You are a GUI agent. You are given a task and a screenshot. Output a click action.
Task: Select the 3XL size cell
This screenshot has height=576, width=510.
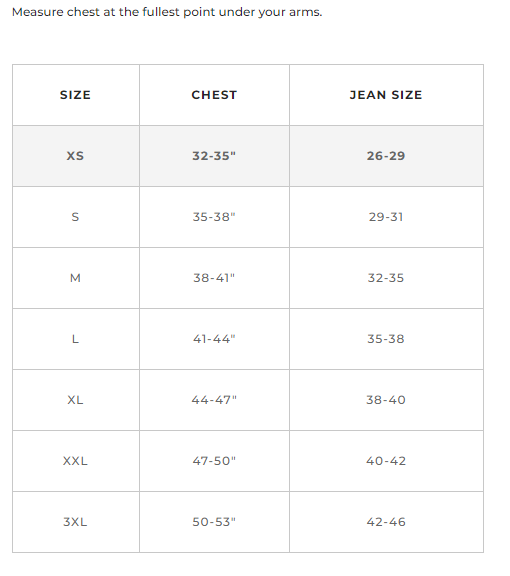point(75,522)
